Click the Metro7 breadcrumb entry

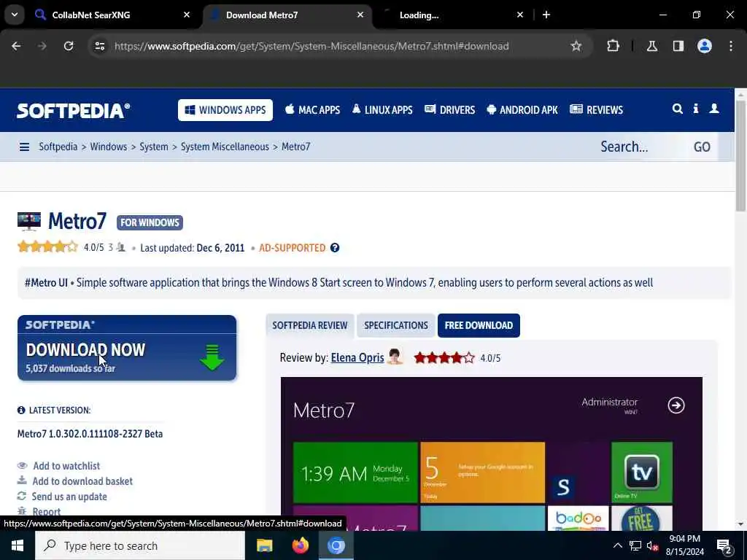coord(296,147)
